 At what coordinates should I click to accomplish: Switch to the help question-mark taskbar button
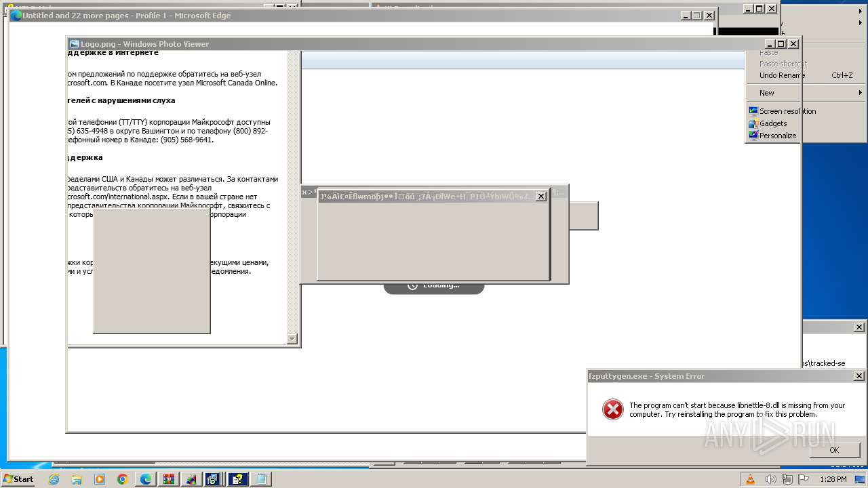click(238, 479)
